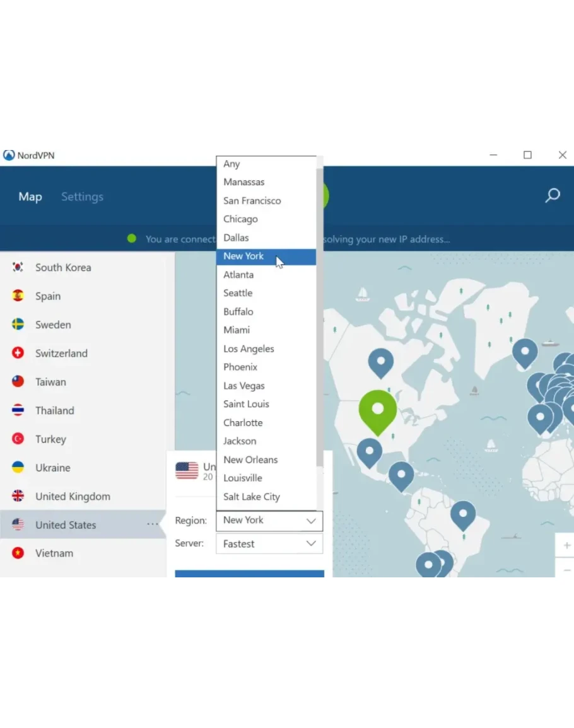
Task: Select Los Angeles from region list
Action: [249, 349]
